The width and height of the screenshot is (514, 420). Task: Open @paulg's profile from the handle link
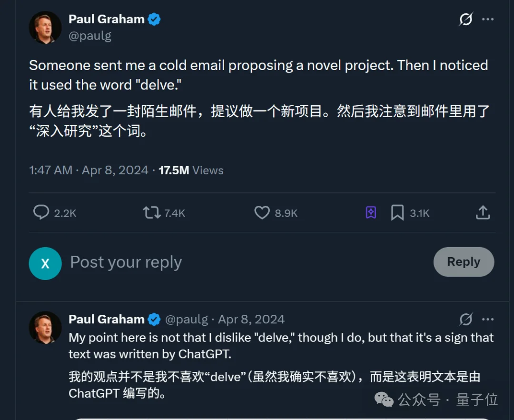click(90, 35)
